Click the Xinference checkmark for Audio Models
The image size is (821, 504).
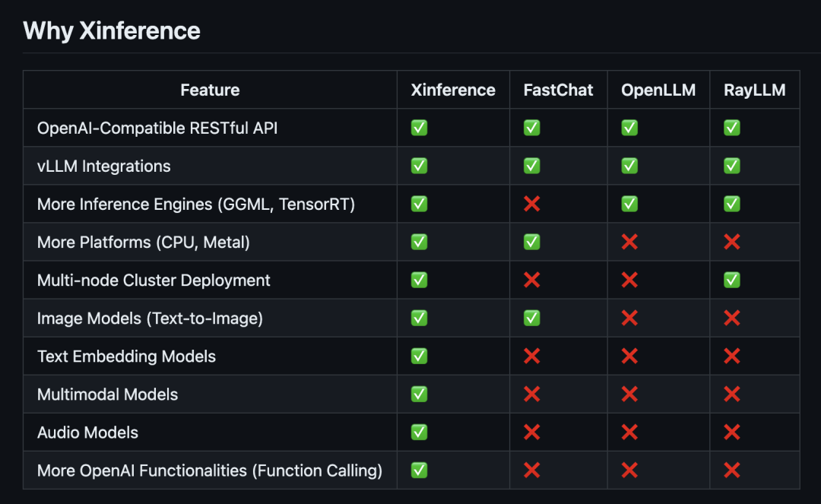click(x=419, y=432)
